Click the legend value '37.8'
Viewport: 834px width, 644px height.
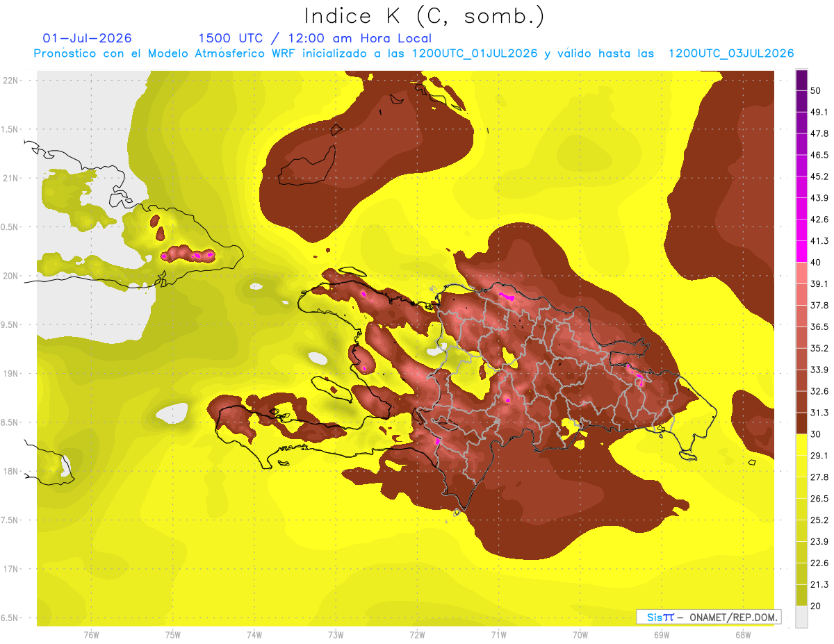pyautogui.click(x=819, y=305)
